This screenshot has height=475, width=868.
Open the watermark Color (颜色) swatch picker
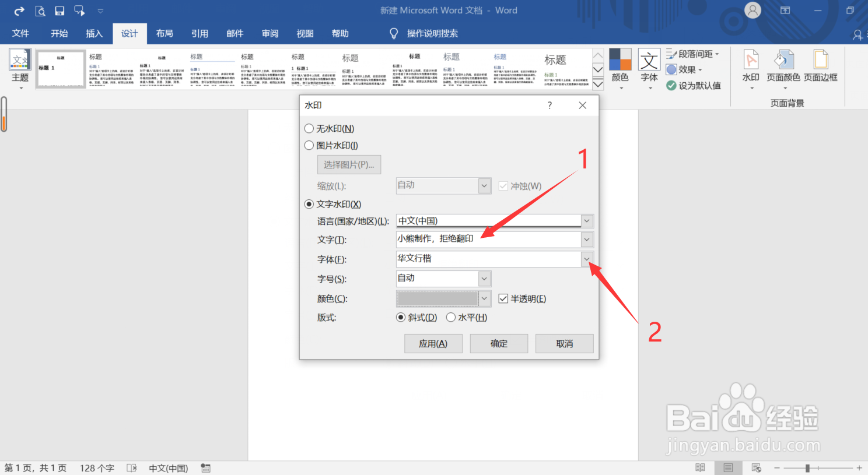[443, 299]
